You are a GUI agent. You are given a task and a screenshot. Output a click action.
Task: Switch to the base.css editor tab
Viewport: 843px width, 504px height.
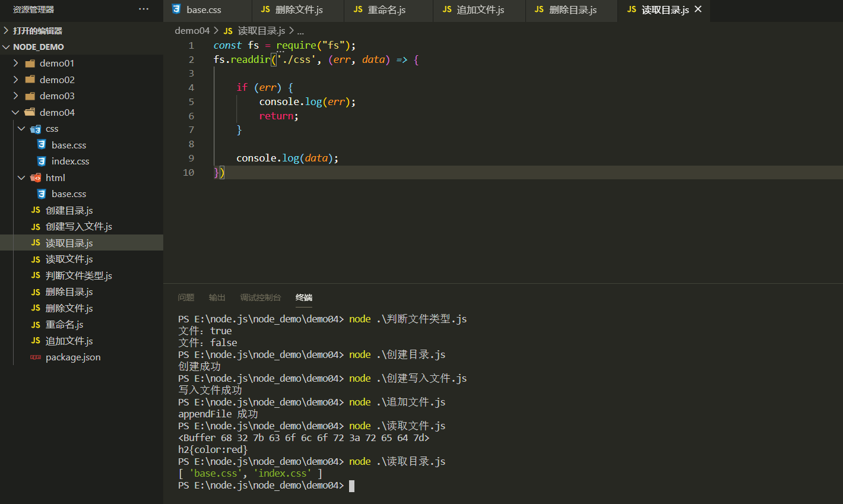207,10
